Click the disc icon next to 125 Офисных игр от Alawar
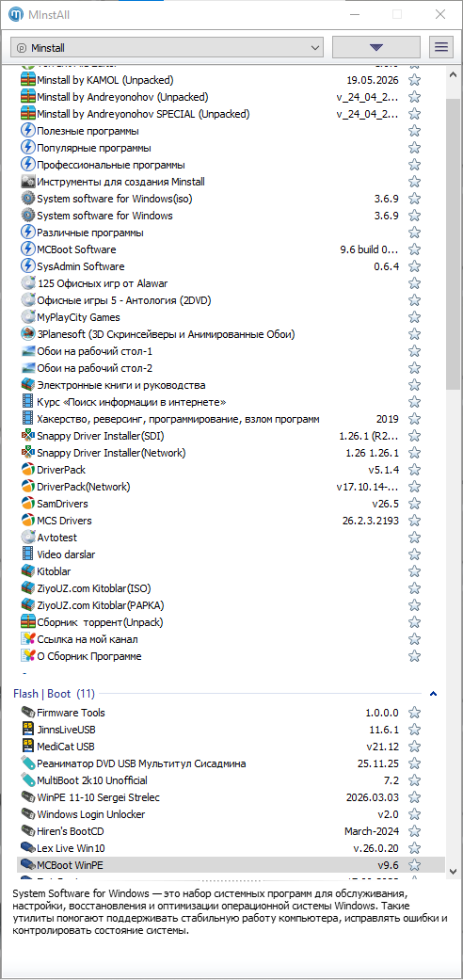The width and height of the screenshot is (463, 980). (28, 283)
